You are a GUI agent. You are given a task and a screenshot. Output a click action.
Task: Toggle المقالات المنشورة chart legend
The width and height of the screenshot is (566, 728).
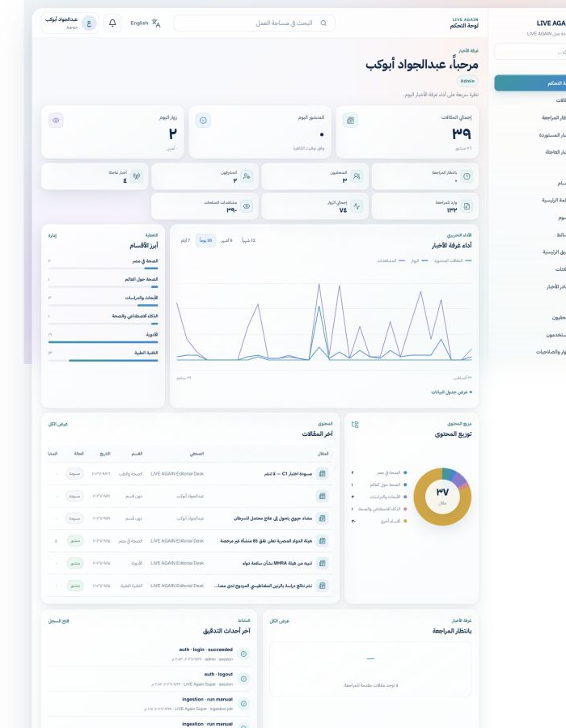(x=453, y=261)
